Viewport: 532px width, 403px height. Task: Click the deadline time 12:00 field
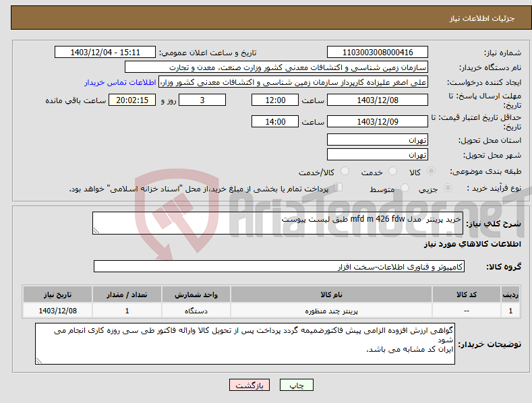[x=275, y=100]
